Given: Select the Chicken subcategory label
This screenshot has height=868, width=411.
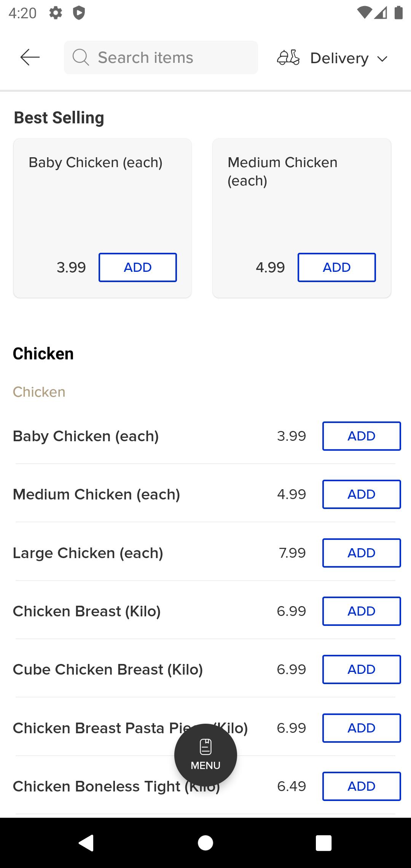Looking at the screenshot, I should point(39,392).
